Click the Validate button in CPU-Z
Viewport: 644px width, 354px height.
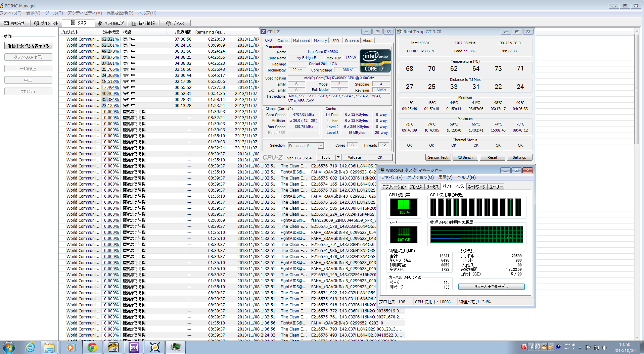(354, 157)
